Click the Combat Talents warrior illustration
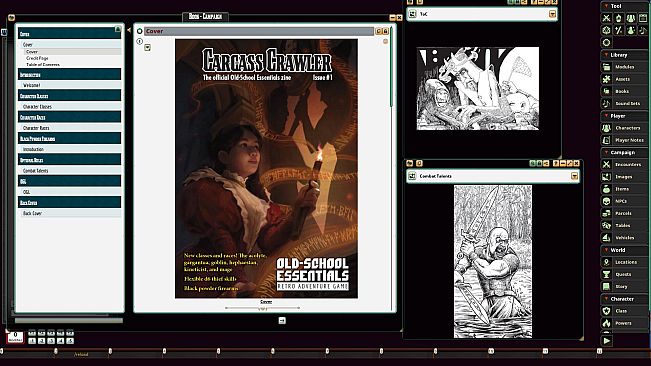The width and height of the screenshot is (651, 366). point(493,261)
